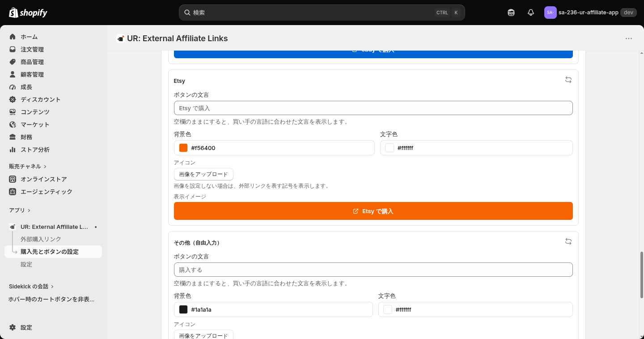Open the SA- store account avatar
Image resolution: width=644 pixels, height=339 pixels.
[550, 13]
